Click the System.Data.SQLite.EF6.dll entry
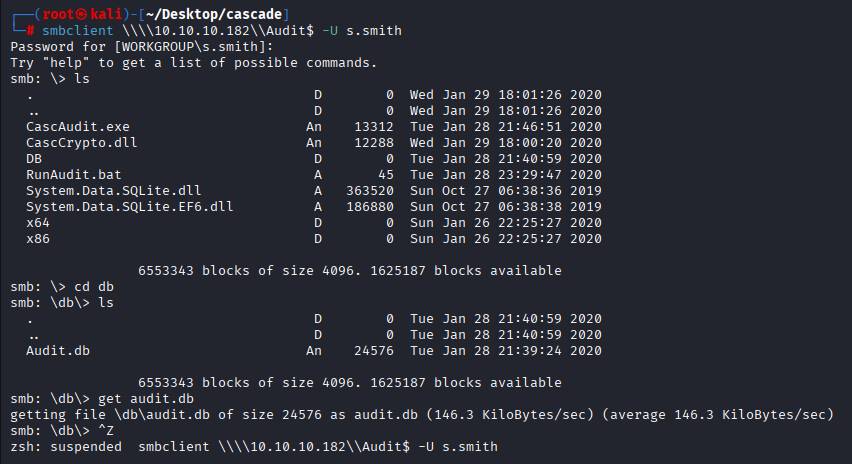 (129, 206)
